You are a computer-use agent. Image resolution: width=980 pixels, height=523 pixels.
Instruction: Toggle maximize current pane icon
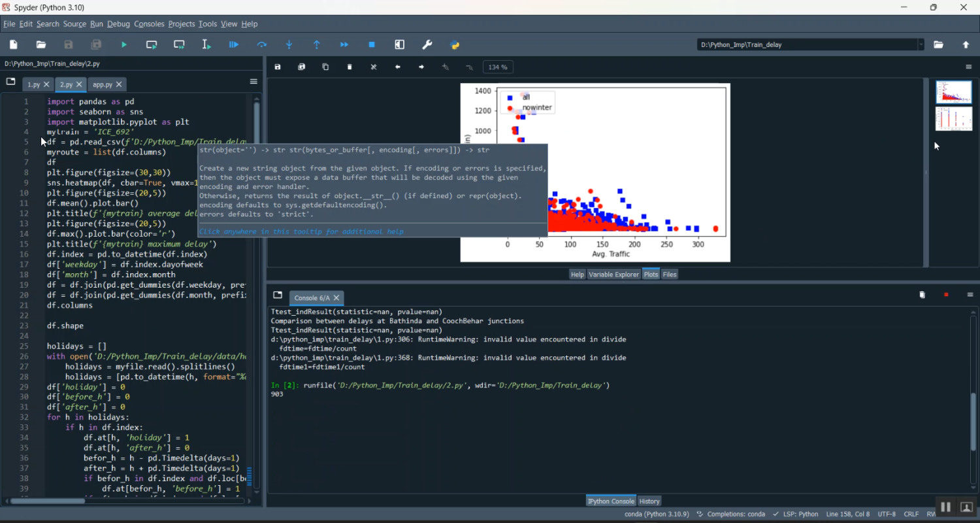(x=400, y=45)
